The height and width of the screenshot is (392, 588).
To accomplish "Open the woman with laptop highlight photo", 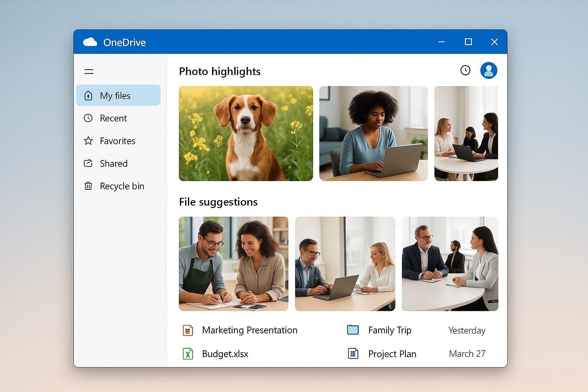I will (373, 133).
